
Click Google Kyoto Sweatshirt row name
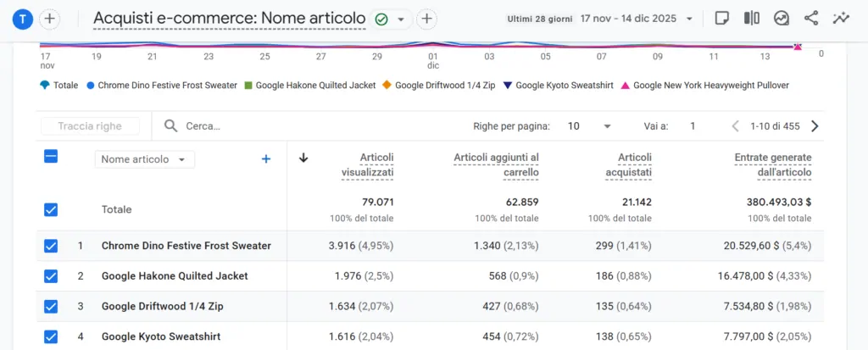tap(161, 336)
